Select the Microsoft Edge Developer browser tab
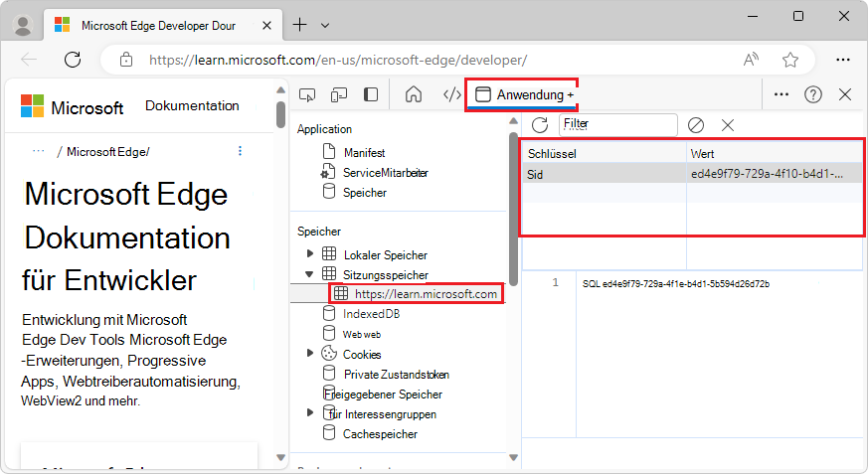This screenshot has height=474, width=868. [163, 26]
